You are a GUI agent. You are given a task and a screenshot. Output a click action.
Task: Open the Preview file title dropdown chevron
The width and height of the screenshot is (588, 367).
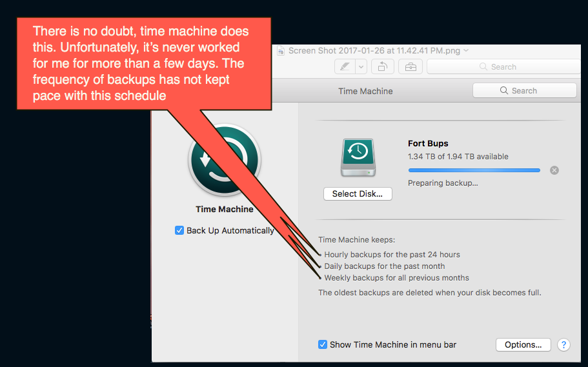click(466, 50)
